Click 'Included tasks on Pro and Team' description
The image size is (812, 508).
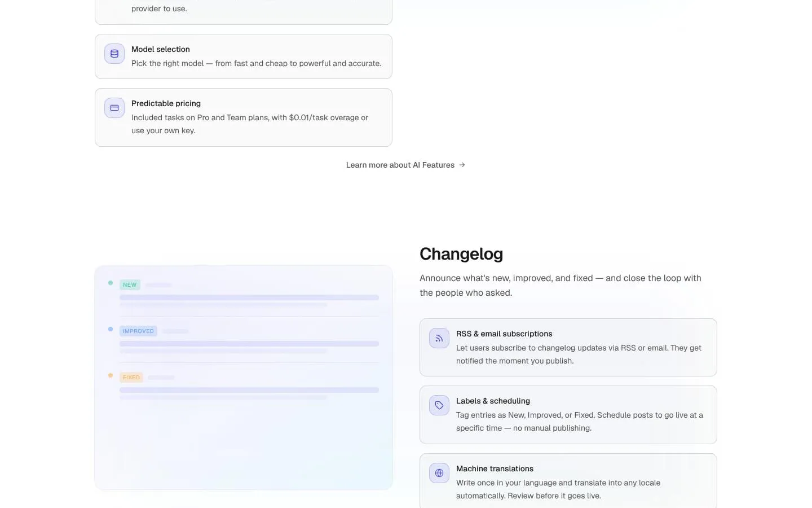click(x=250, y=124)
